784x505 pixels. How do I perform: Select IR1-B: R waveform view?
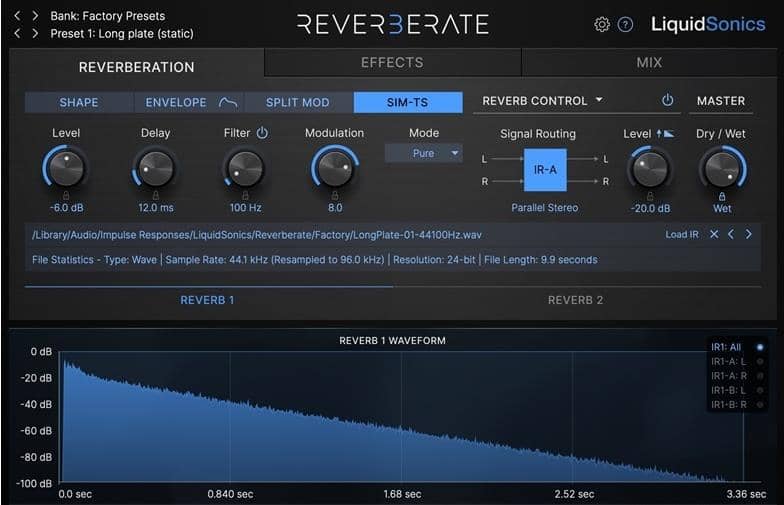[x=737, y=404]
